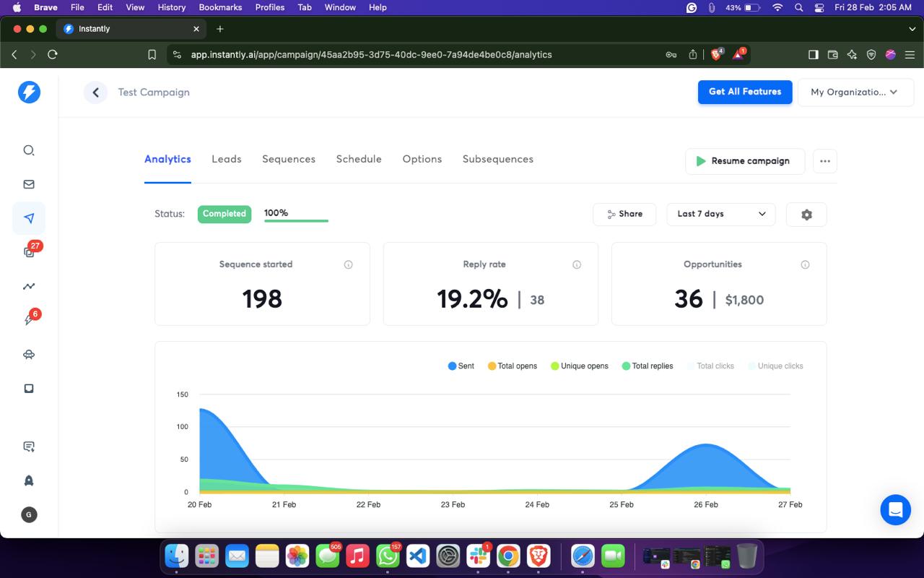This screenshot has width=924, height=578.
Task: Open Finder from the dock
Action: click(x=177, y=556)
